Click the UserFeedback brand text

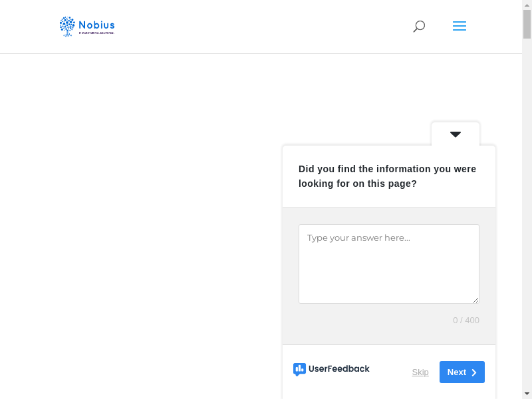click(x=338, y=369)
